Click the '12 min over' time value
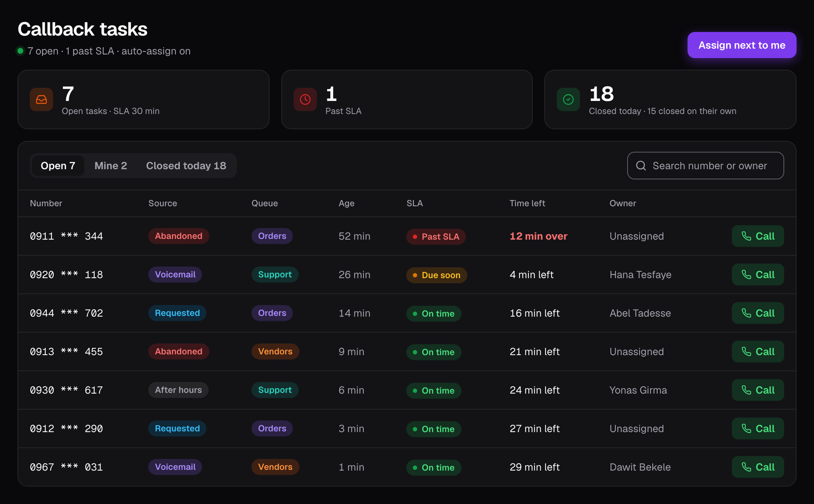 (538, 236)
